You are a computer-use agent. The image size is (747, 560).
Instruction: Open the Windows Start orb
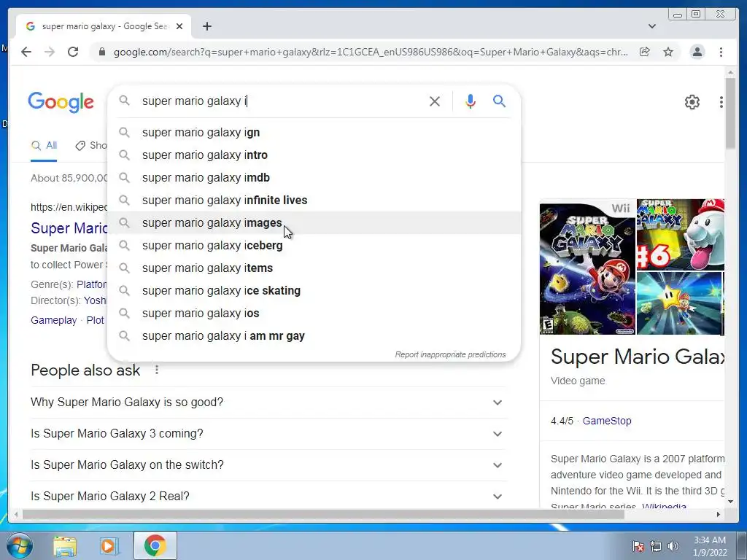20,545
